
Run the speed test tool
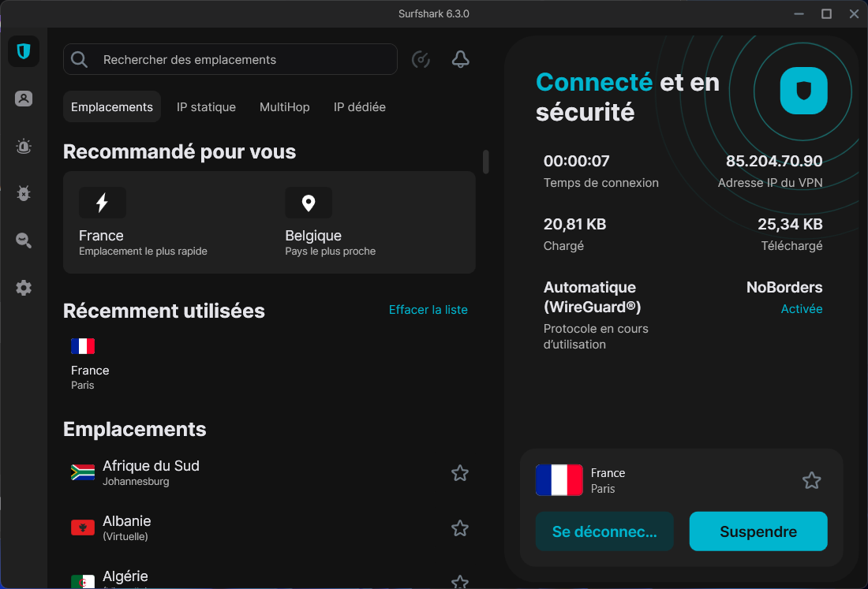pyautogui.click(x=421, y=59)
